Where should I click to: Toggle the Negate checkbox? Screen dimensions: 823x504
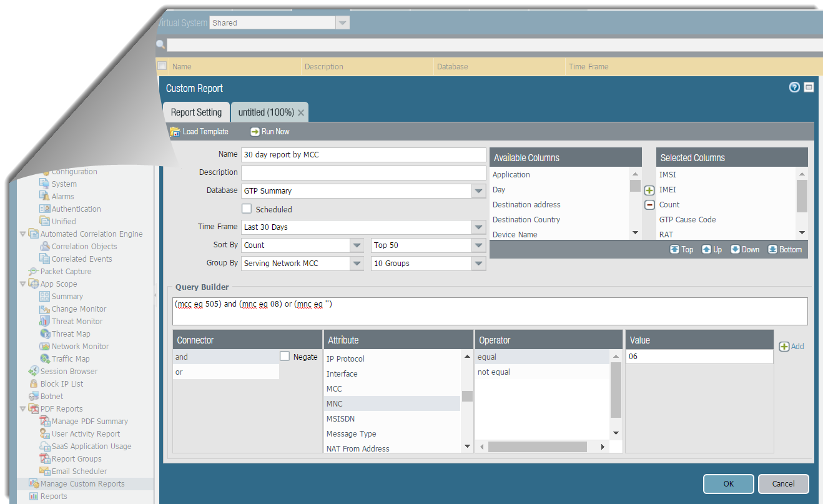285,357
